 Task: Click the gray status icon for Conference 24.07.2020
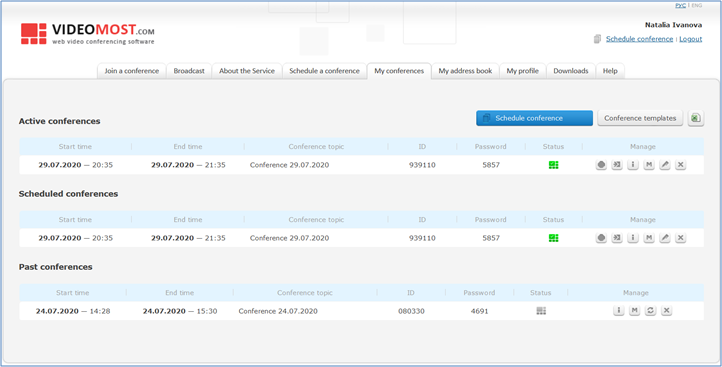pyautogui.click(x=541, y=311)
